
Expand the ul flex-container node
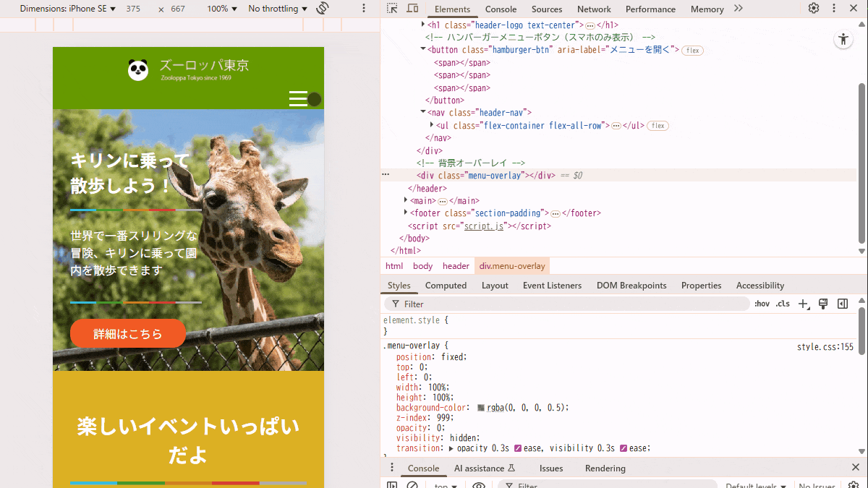pyautogui.click(x=433, y=125)
